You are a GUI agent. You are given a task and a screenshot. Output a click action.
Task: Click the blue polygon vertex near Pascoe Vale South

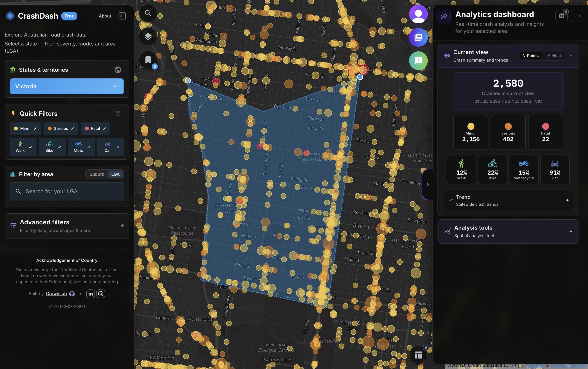pyautogui.click(x=187, y=80)
